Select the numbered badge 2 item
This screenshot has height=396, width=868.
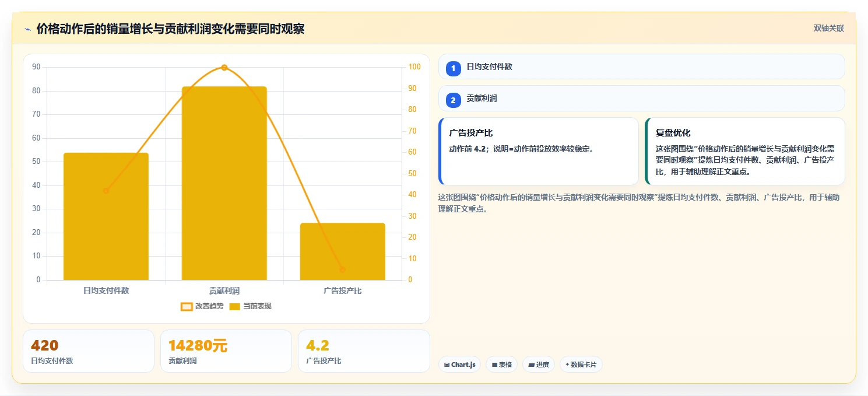453,100
